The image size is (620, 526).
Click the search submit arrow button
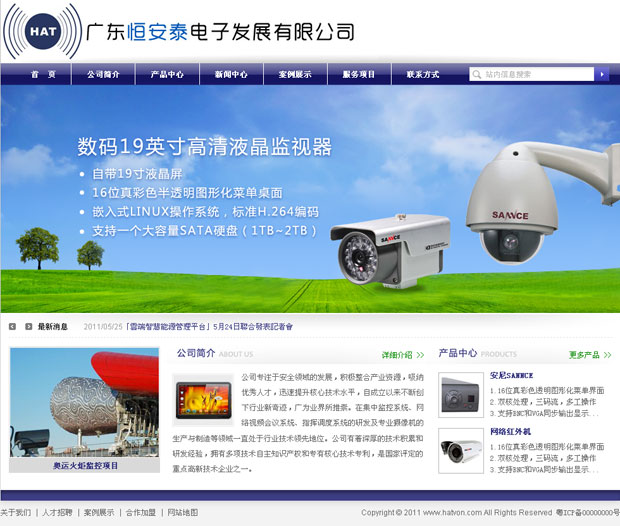point(601,74)
